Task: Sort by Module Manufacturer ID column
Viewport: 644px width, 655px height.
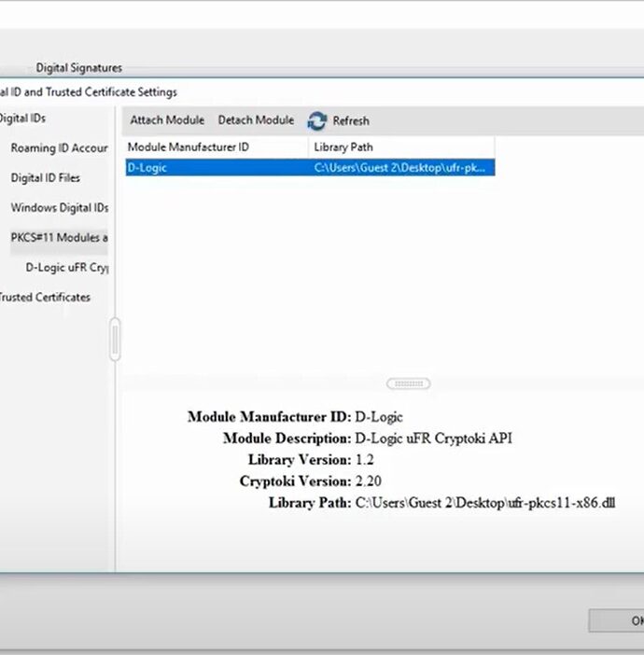Action: click(217, 147)
